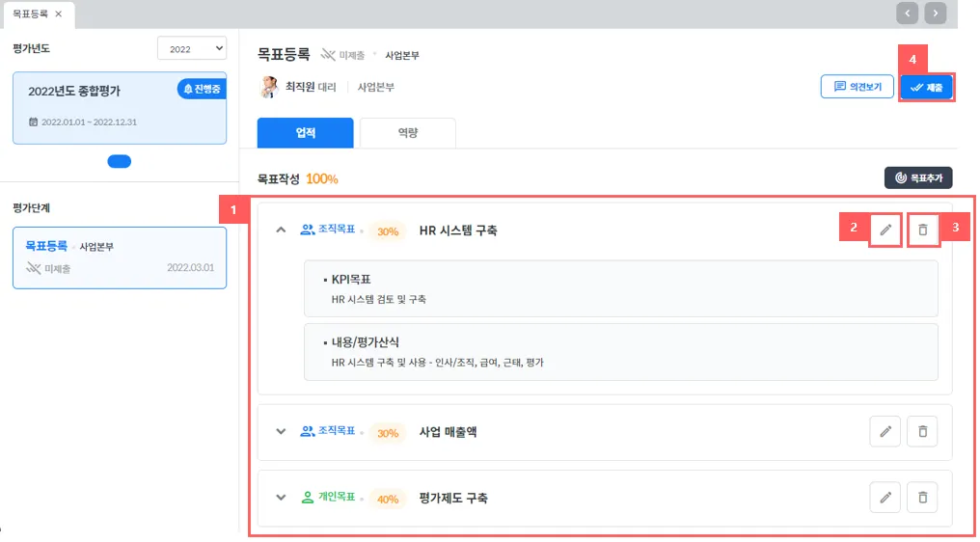Viewport: 980px width, 542px height.
Task: Expand the 사업 매출액 goal
Action: point(281,432)
